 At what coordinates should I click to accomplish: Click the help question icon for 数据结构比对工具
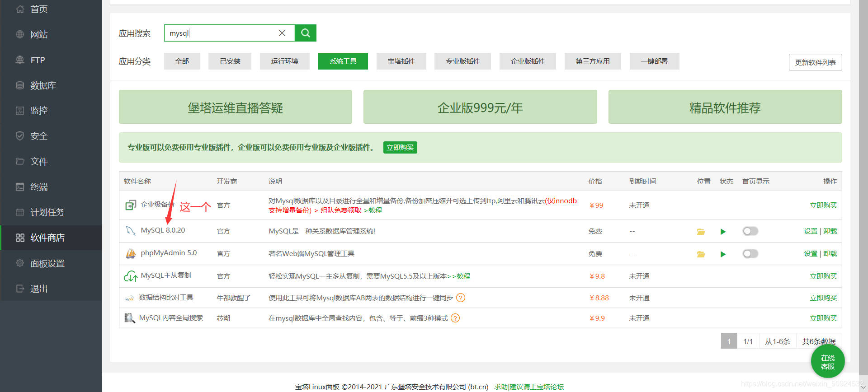[x=461, y=298]
